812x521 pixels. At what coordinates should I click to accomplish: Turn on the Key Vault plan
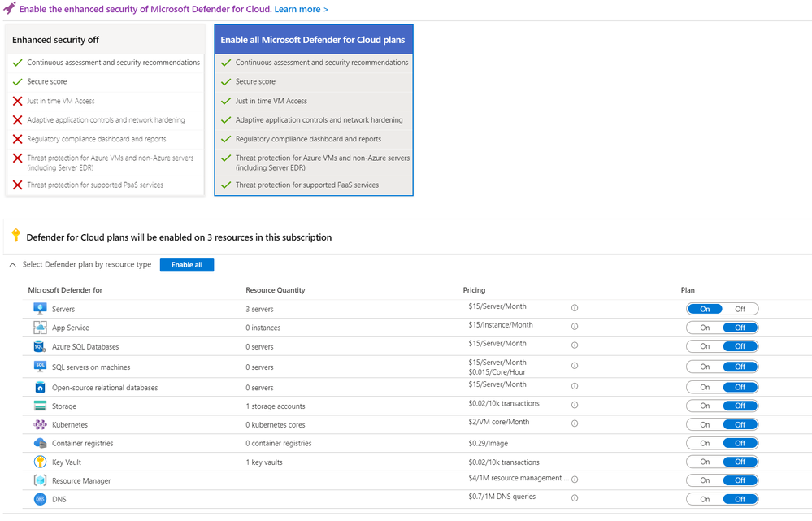pos(705,462)
